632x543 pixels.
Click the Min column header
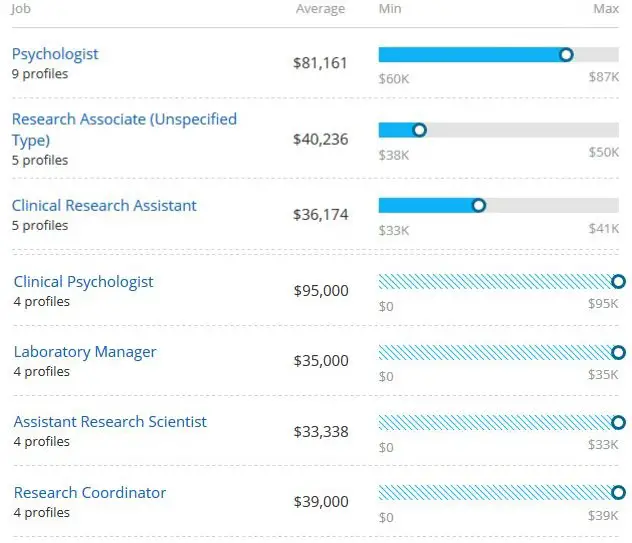[x=390, y=9]
